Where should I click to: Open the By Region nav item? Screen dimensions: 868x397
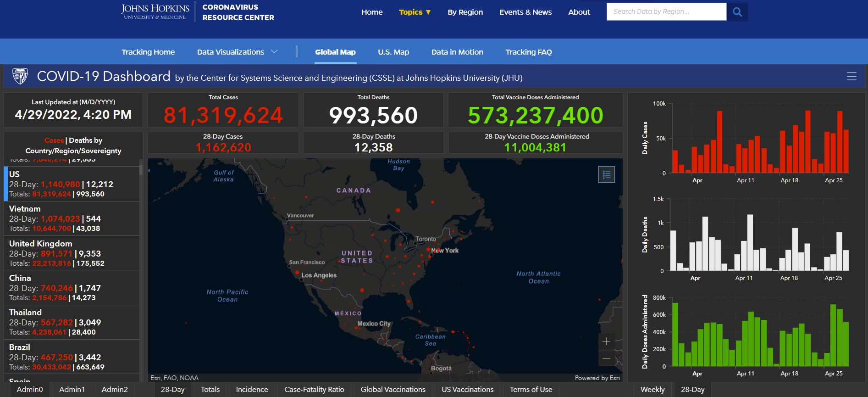[465, 12]
